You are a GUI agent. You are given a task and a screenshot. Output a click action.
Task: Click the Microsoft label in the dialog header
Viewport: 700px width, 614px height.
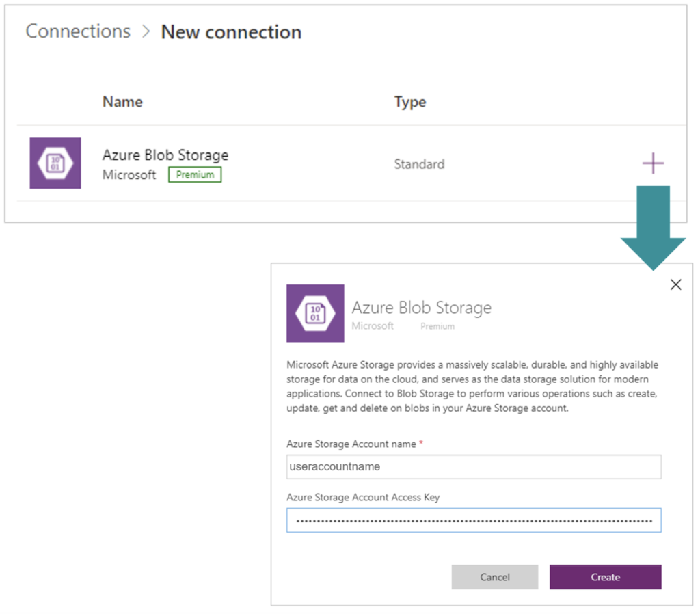pyautogui.click(x=373, y=326)
